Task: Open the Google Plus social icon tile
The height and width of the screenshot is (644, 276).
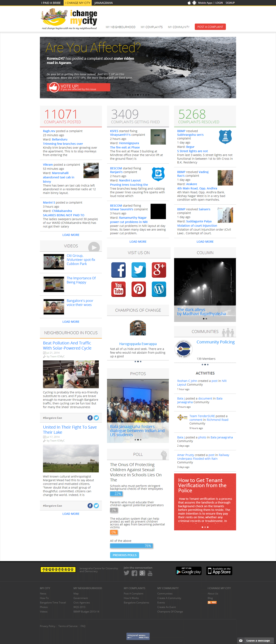Action: [x=159, y=270]
